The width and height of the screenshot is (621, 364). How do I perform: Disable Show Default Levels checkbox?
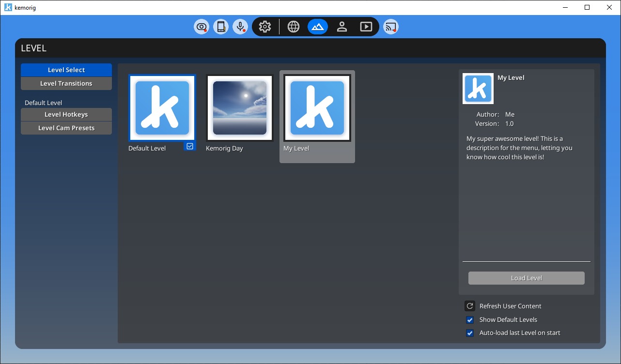470,320
